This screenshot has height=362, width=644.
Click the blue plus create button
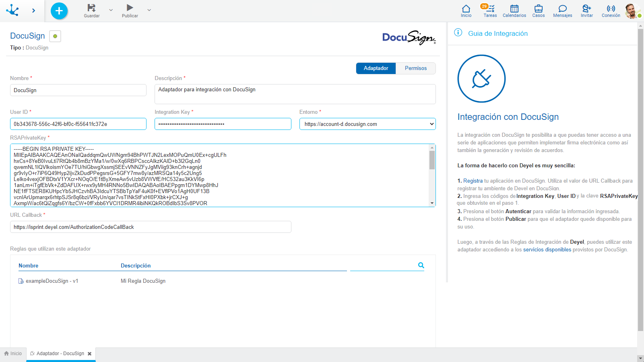[x=59, y=11]
